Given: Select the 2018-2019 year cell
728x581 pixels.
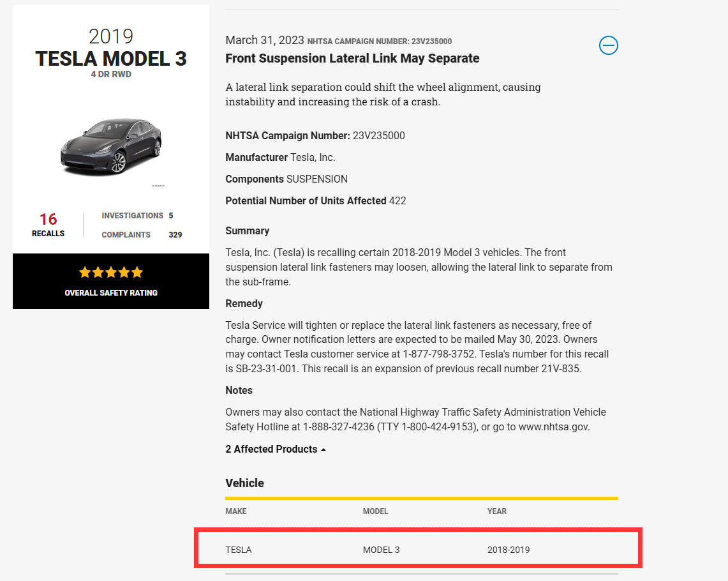Looking at the screenshot, I should click(x=509, y=550).
